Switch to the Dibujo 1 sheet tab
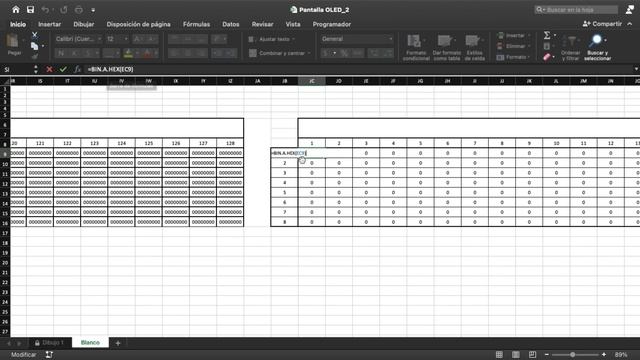The height and width of the screenshot is (360, 640). 49,342
